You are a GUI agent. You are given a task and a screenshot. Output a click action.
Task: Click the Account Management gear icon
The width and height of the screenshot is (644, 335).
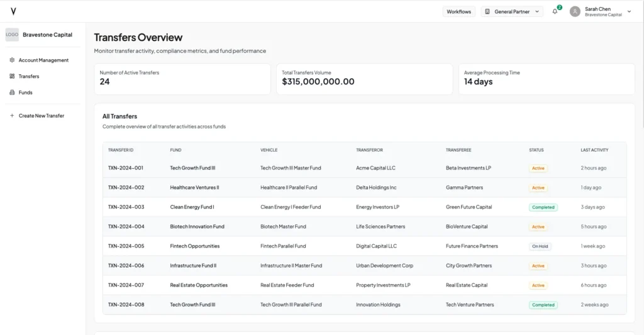coord(12,60)
